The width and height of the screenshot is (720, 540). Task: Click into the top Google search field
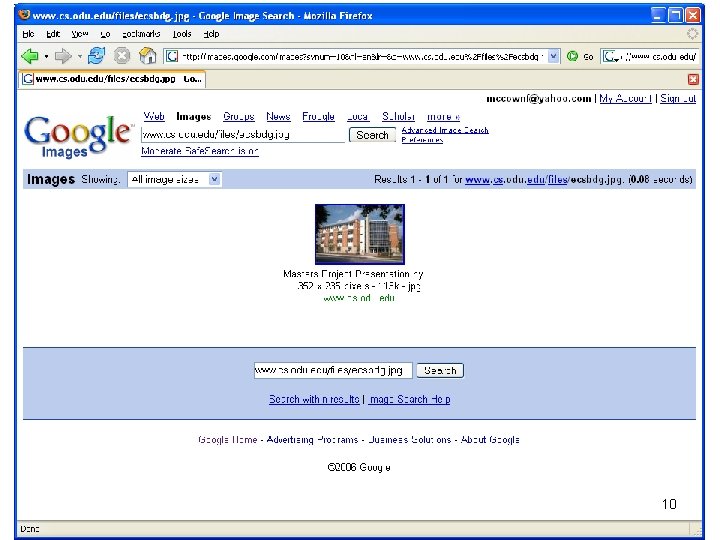pyautogui.click(x=242, y=135)
